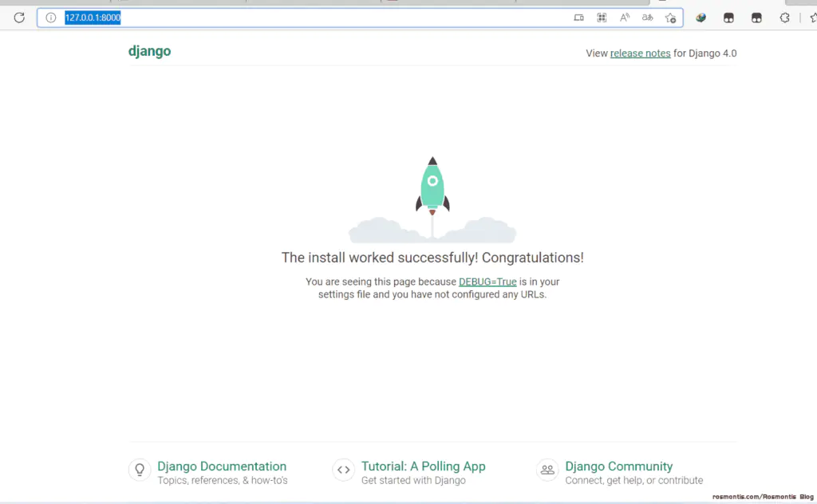Click the first Tampermonkey extension icon
Screen dimensions: 817x504
tap(728, 18)
